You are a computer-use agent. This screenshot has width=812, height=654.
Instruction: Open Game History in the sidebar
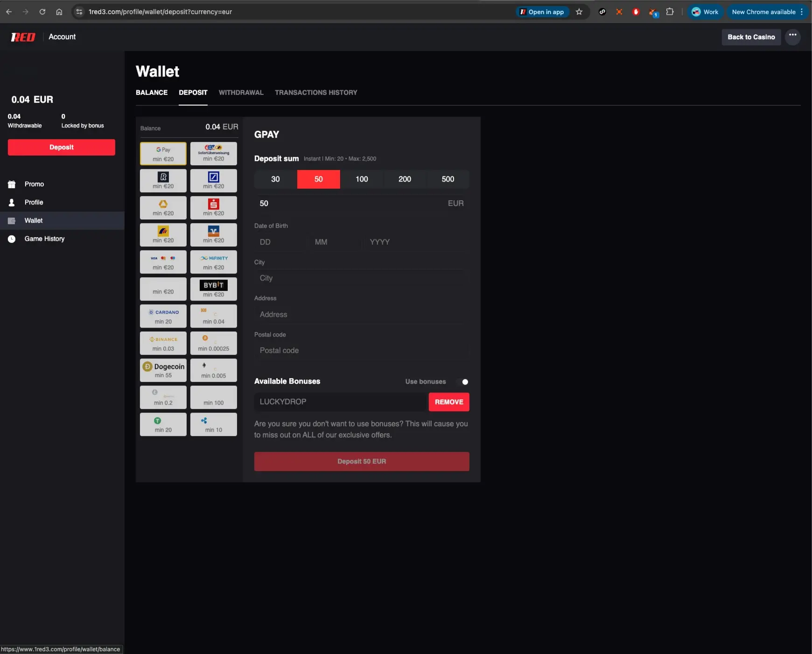coord(62,239)
